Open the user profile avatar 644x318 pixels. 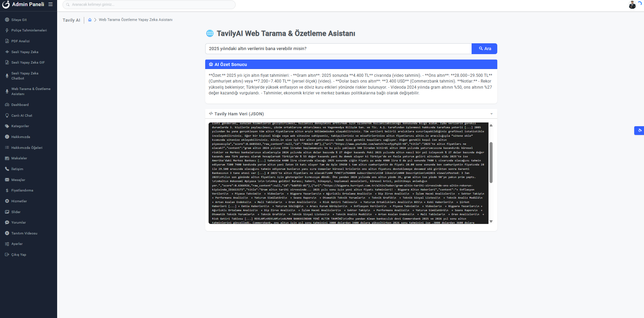pyautogui.click(x=632, y=5)
